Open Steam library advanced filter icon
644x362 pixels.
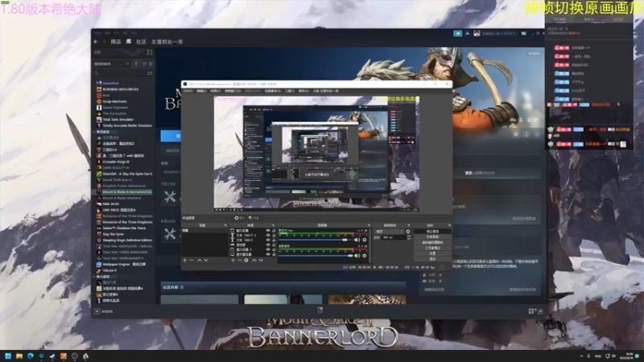(x=150, y=73)
